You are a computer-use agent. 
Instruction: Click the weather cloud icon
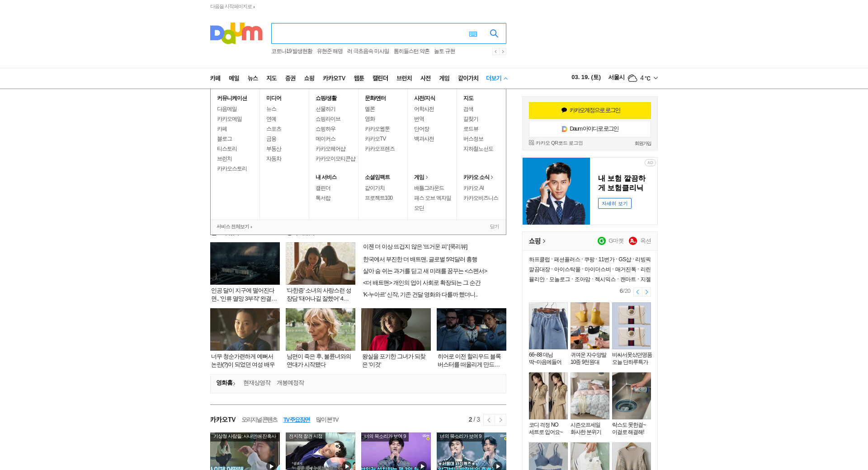632,78
